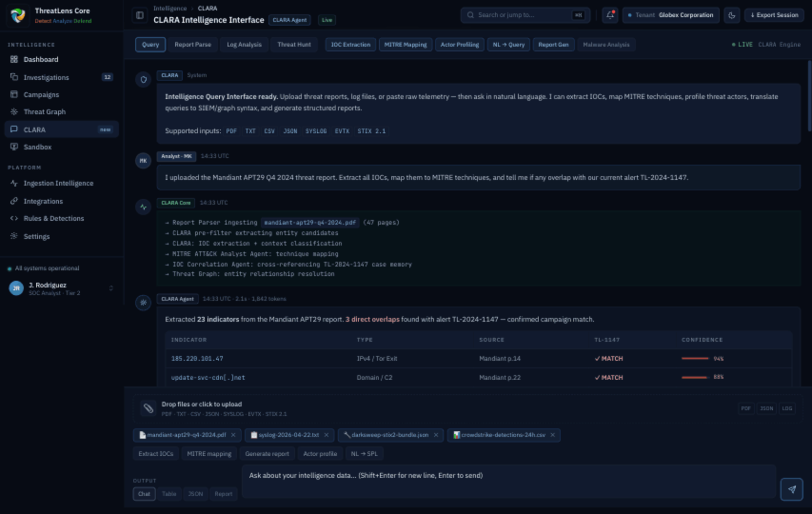Click the 94% confidence bar
812x514 pixels.
coord(695,358)
